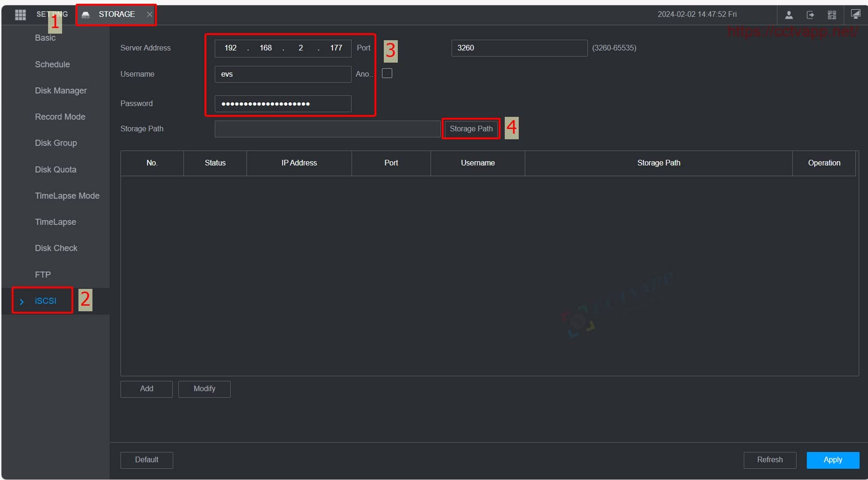Restore settings with the Default button
Image resolution: width=868 pixels, height=480 pixels.
point(147,460)
